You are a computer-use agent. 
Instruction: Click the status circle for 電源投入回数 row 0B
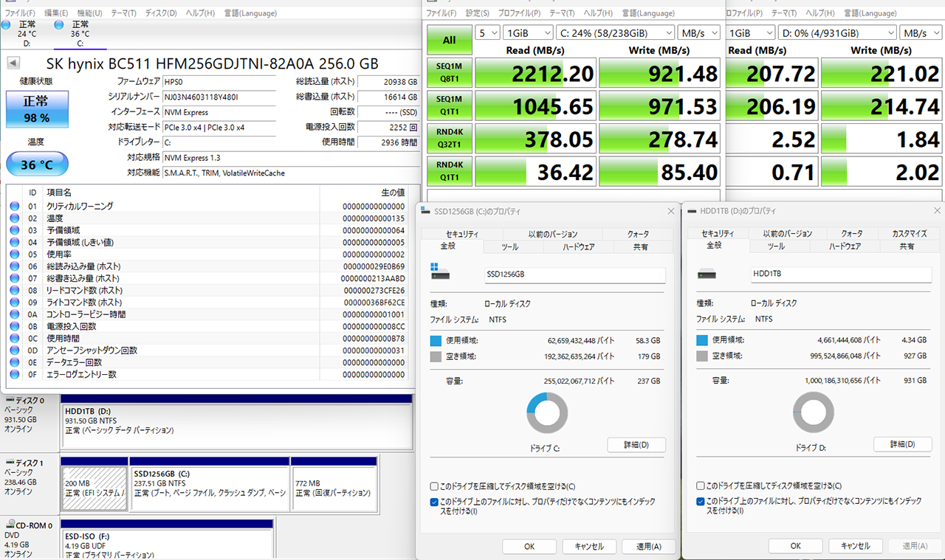coord(14,327)
